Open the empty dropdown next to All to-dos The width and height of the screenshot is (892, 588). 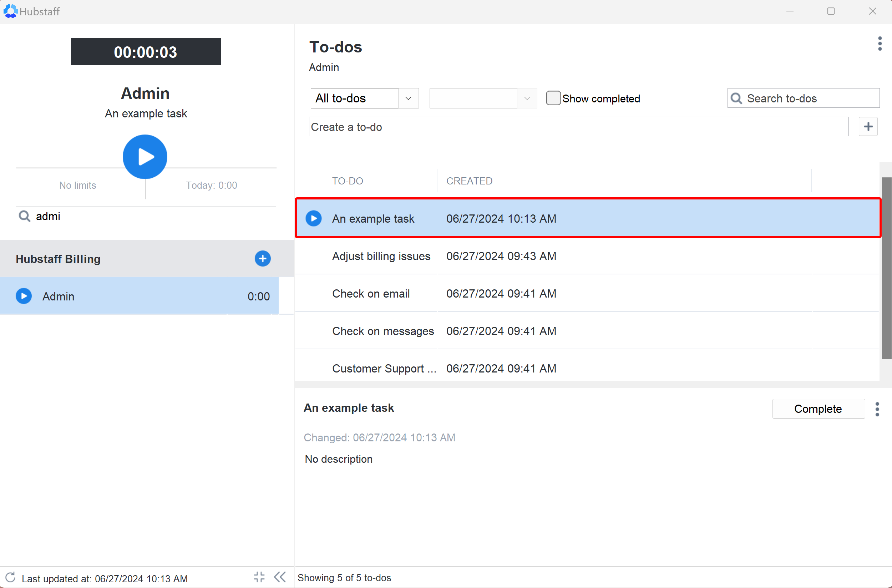483,98
